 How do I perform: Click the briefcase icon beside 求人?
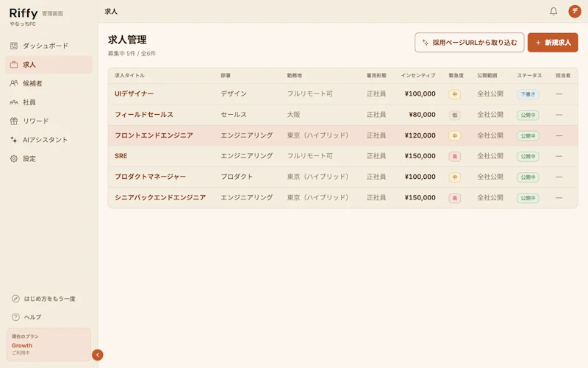pyautogui.click(x=14, y=65)
